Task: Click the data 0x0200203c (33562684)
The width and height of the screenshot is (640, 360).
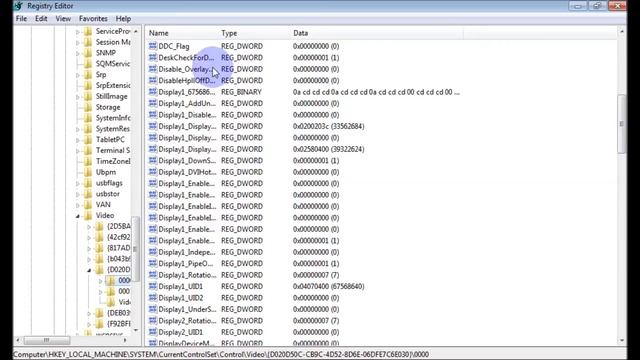Action: click(328, 126)
